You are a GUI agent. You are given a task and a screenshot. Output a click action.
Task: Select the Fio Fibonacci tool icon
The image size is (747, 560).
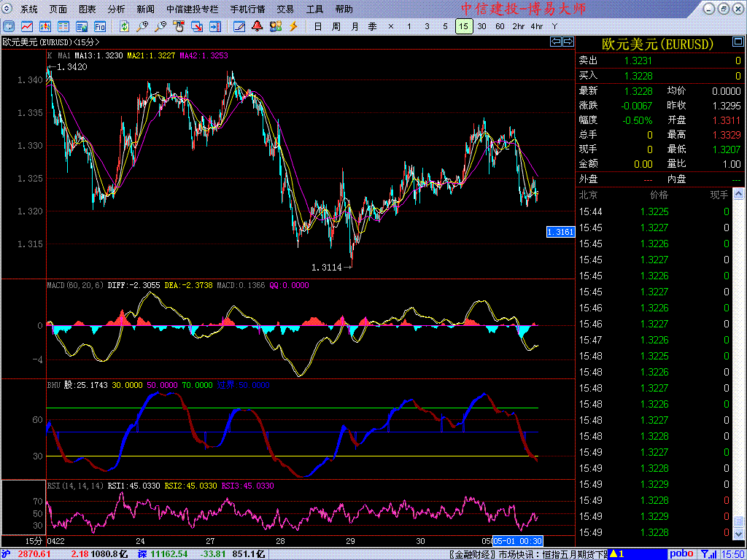[x=99, y=26]
